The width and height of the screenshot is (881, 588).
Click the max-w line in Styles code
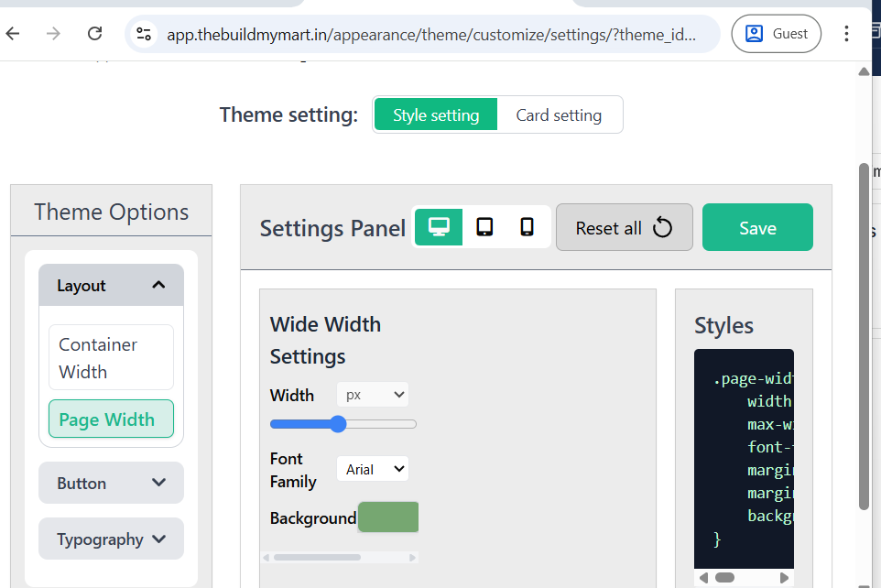(x=770, y=424)
